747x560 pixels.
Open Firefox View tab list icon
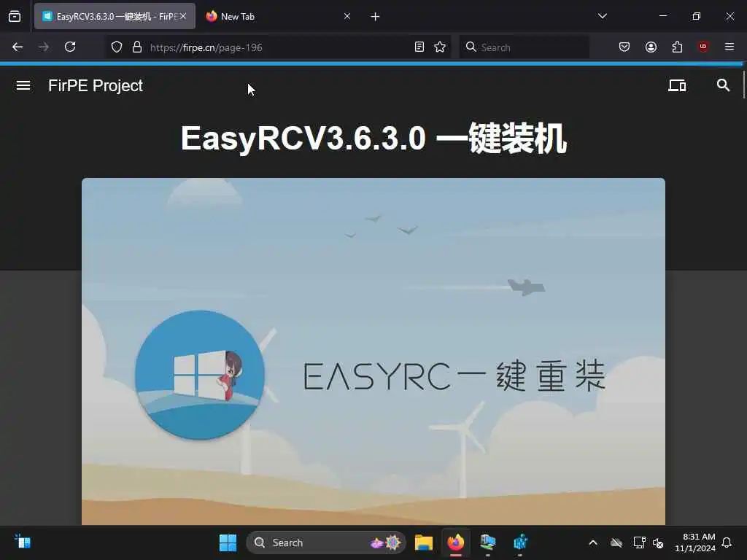click(15, 16)
